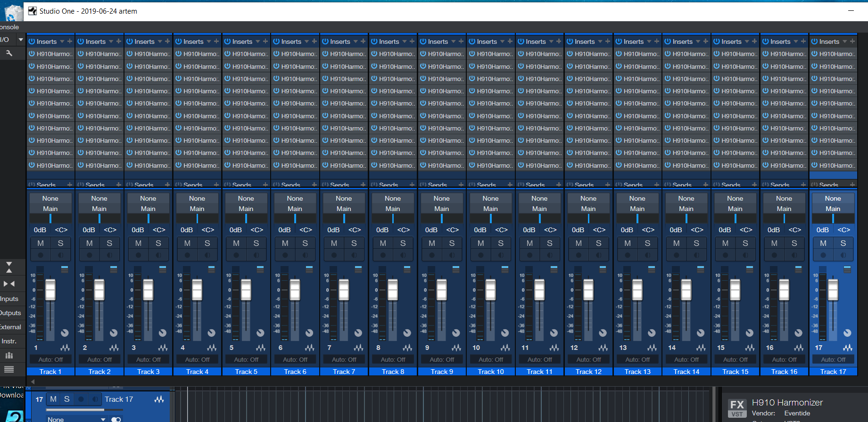
Task: Show the Instr. section in console sidebar
Action: [x=9, y=341]
